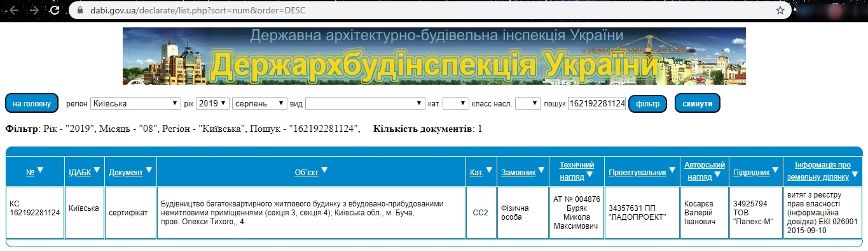This screenshot has width=868, height=251.
Task: Click sort triangle under Авторський нагляд
Action: 717,175
